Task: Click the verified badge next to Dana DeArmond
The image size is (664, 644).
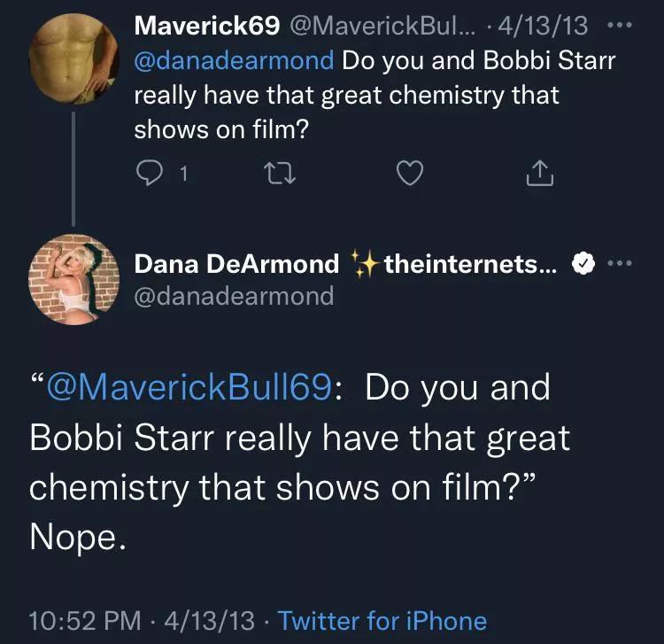Action: 582,264
